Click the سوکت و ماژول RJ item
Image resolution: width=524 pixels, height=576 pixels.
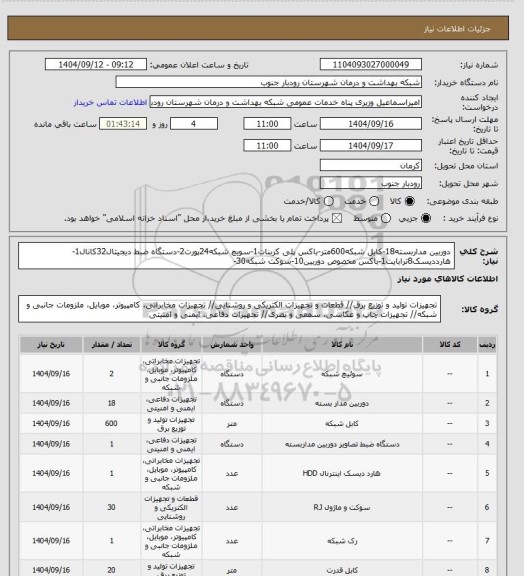(x=342, y=507)
